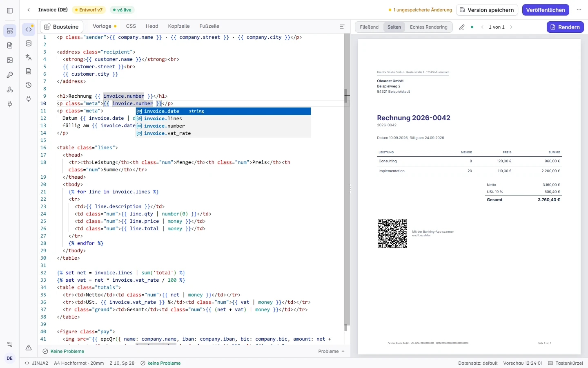This screenshot has width=588, height=368.
Task: Open the three-dot more options menu
Action: coord(579,10)
